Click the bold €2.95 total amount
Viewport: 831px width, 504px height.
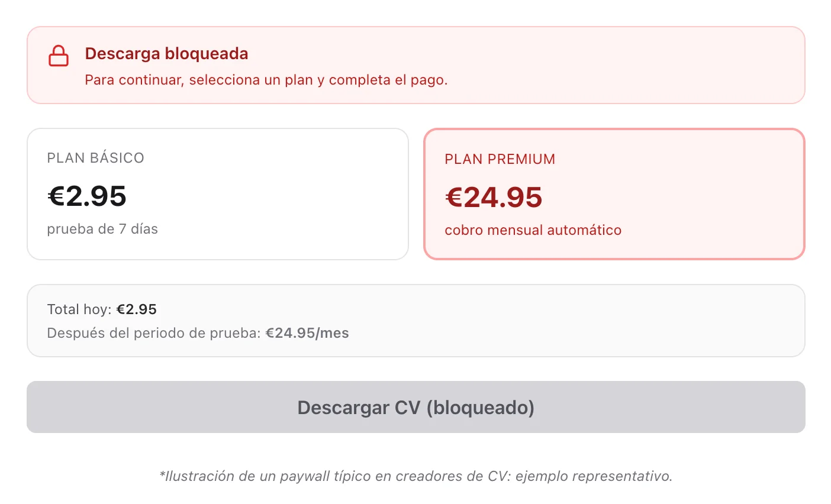pos(137,309)
